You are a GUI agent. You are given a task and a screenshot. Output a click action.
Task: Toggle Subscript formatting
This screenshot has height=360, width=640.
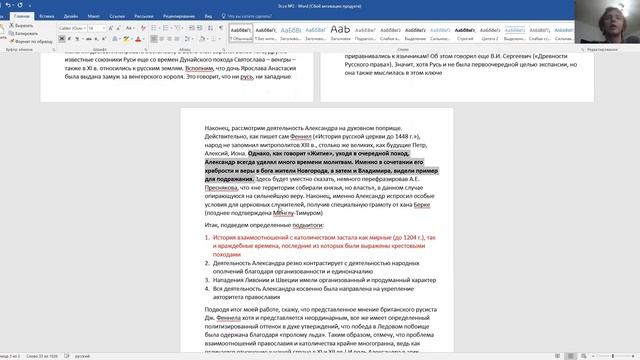point(96,39)
